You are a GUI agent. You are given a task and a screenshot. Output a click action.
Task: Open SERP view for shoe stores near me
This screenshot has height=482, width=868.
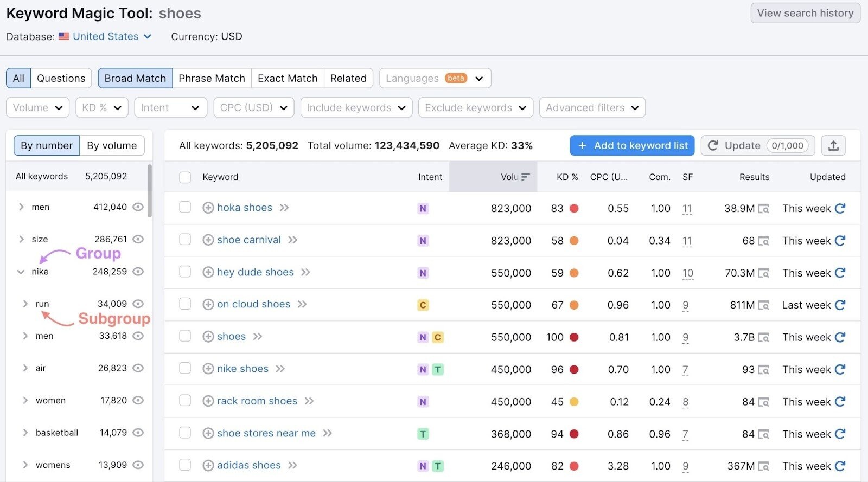click(763, 434)
